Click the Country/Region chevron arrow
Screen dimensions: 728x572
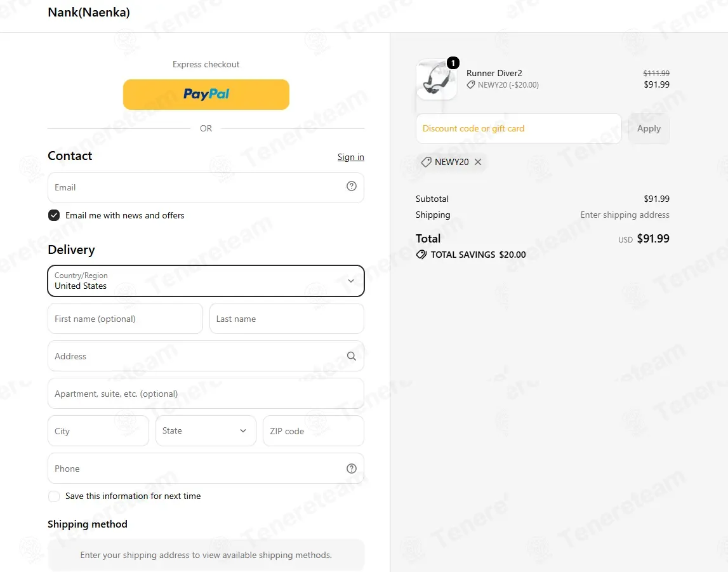(351, 281)
